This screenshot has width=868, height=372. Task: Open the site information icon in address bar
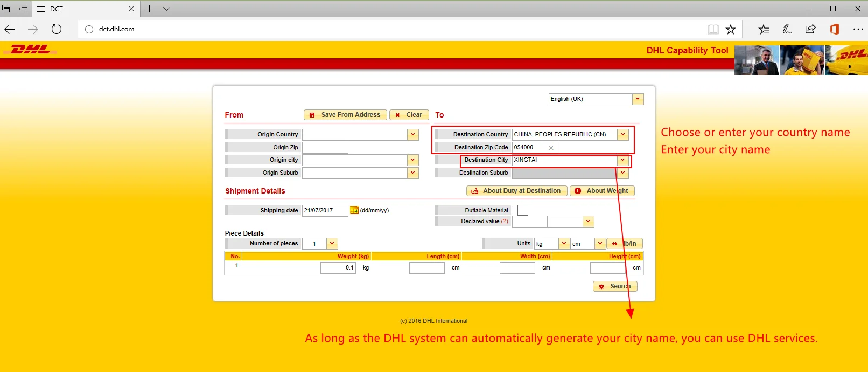click(89, 29)
